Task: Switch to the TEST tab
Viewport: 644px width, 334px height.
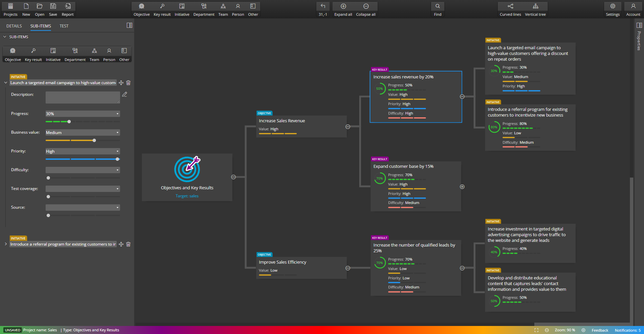Action: tap(64, 26)
